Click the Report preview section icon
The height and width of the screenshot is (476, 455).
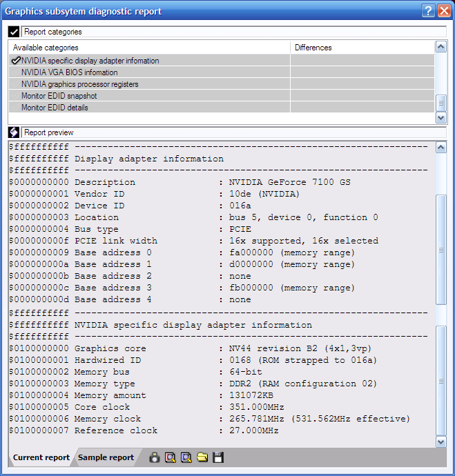pyautogui.click(x=14, y=132)
